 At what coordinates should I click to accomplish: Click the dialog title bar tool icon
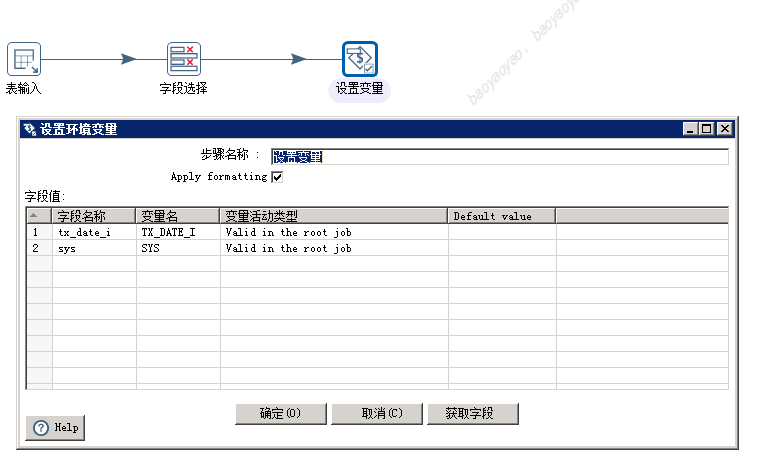[x=30, y=129]
